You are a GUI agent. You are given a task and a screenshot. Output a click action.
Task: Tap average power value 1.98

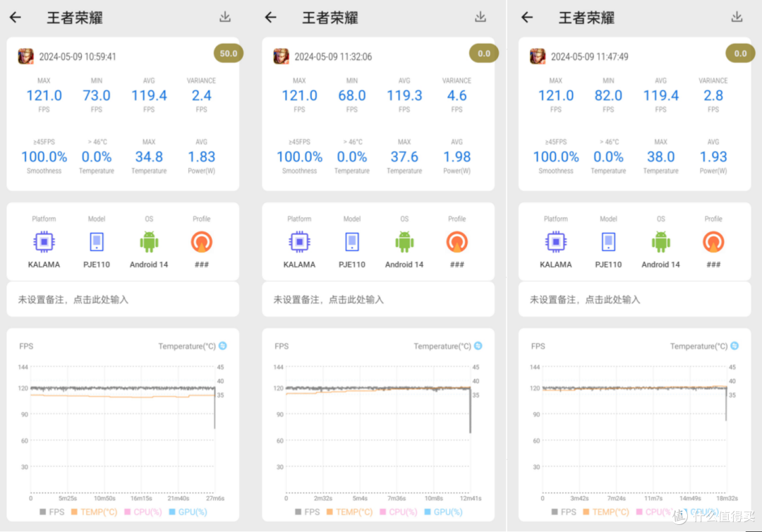tap(456, 157)
